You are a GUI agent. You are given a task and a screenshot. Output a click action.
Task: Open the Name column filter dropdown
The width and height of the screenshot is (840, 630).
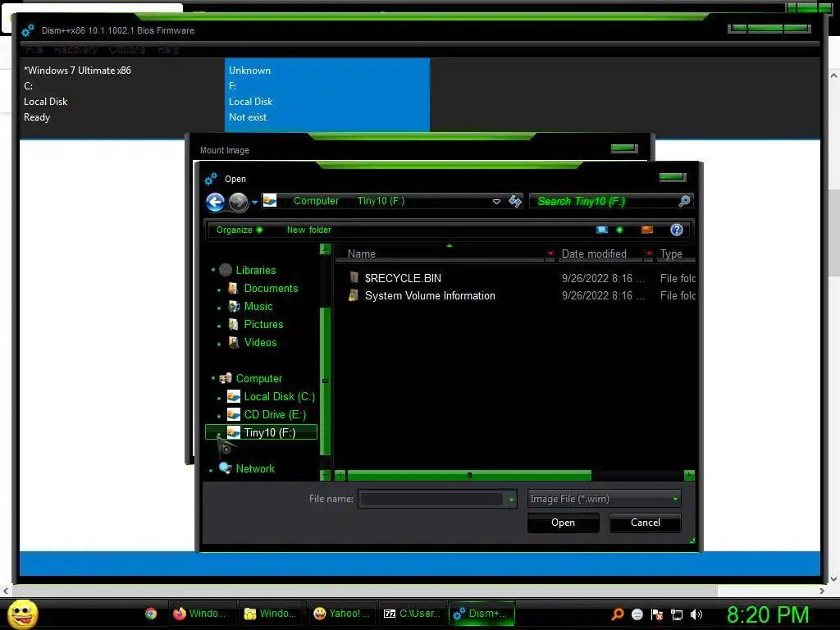pos(550,253)
